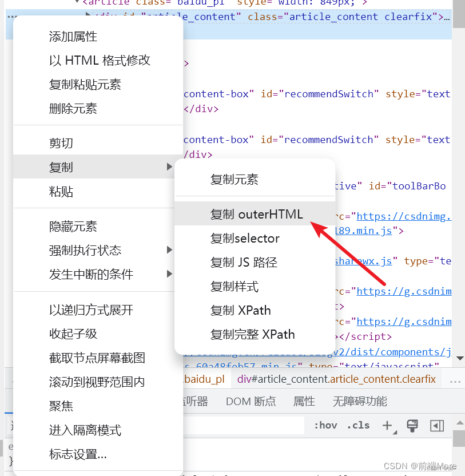Open the 属性 tab
This screenshot has width=465, height=476.
click(304, 401)
